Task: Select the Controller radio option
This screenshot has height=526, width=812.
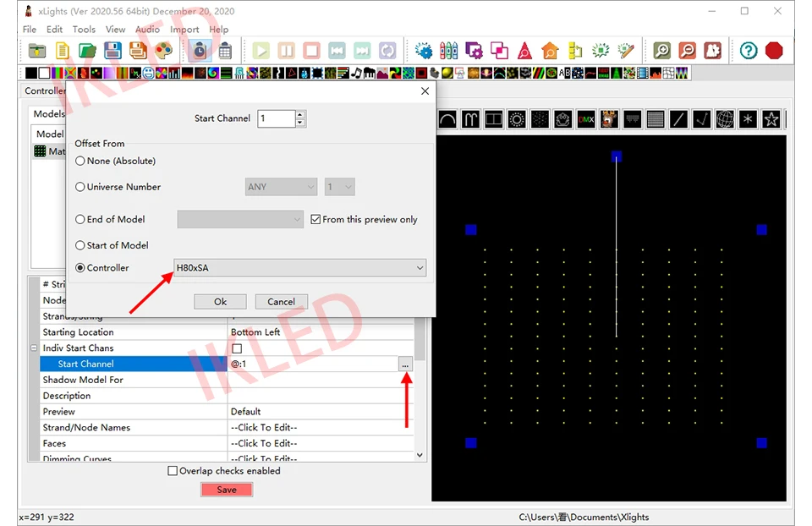Action: [102, 268]
